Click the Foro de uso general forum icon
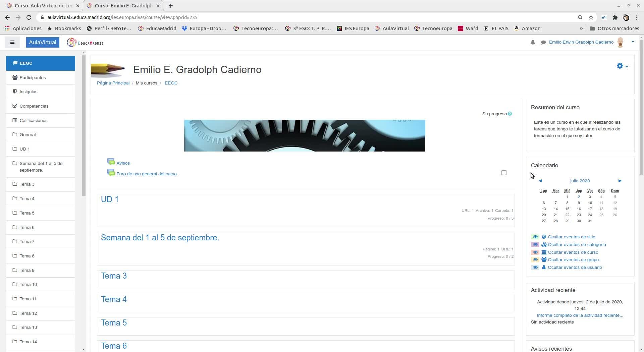Screen dimensions: 644x352 (x=111, y=173)
